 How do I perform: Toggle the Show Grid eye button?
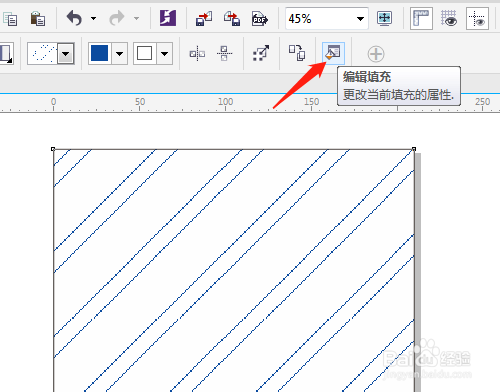pos(449,18)
